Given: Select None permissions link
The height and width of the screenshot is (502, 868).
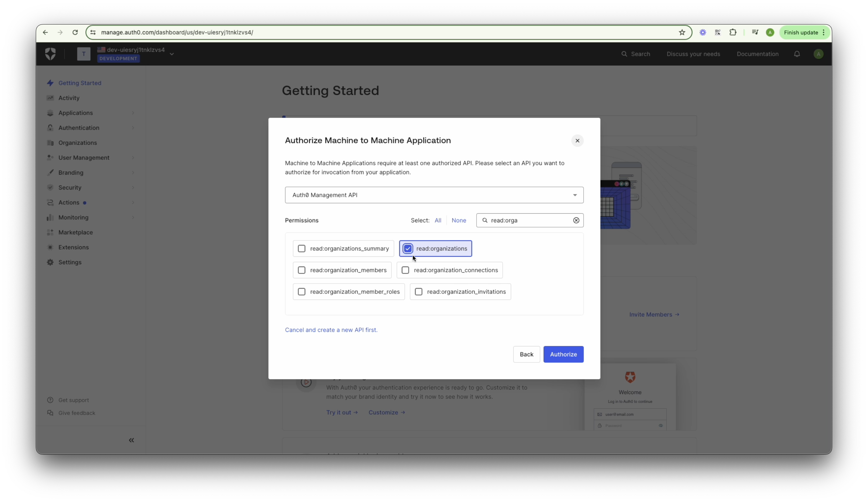Looking at the screenshot, I should (459, 220).
